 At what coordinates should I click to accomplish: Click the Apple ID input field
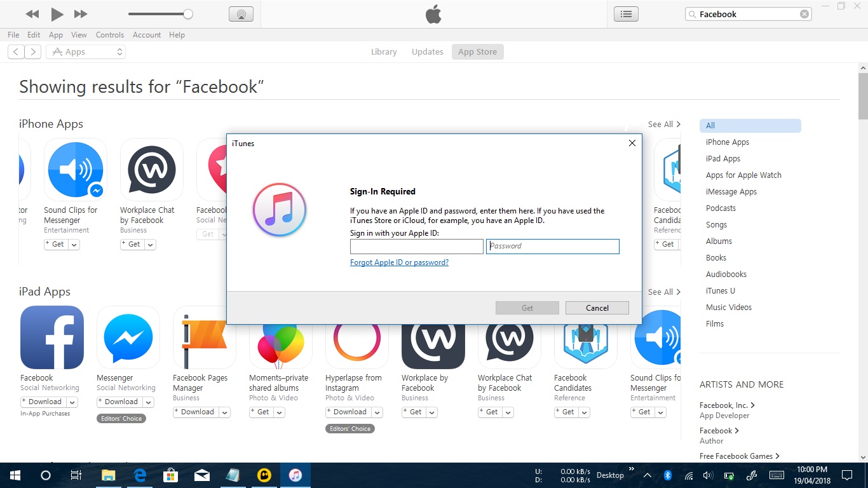tap(417, 247)
